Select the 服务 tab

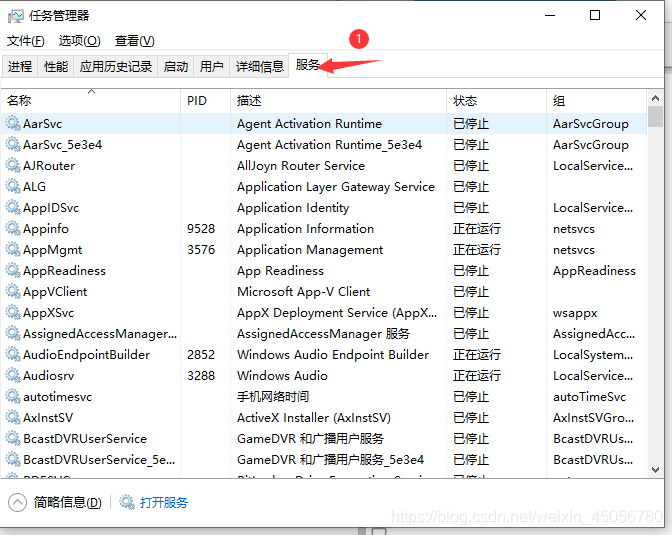point(308,65)
